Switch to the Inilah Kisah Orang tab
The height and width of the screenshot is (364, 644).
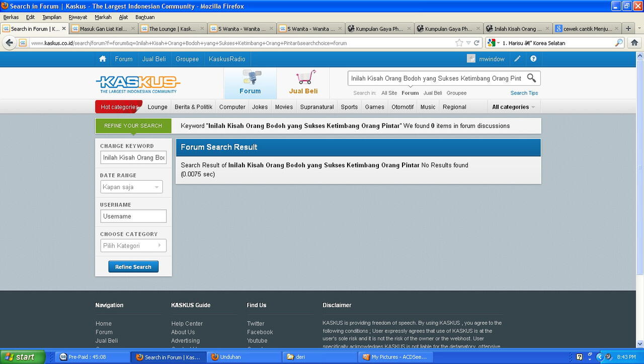517,29
